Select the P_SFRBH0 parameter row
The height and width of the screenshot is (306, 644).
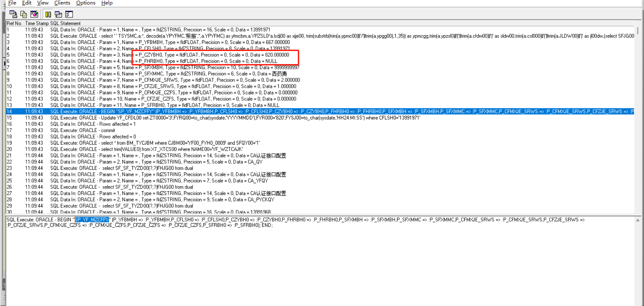click(x=320, y=105)
